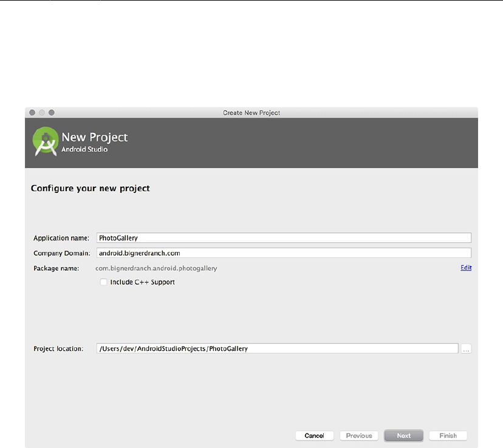Viewport: 503px width, 448px height.
Task: Click the 'Android Studio' header subtitle
Action: tap(84, 149)
